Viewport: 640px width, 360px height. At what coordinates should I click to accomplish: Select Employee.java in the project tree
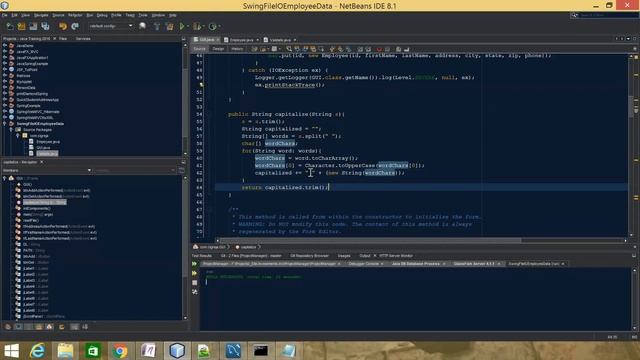[x=48, y=142]
